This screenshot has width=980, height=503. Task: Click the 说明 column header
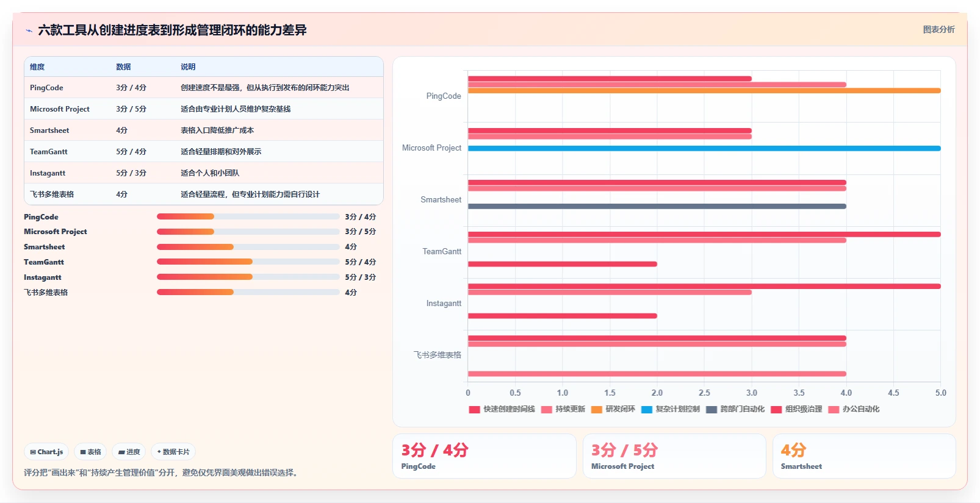pyautogui.click(x=188, y=67)
